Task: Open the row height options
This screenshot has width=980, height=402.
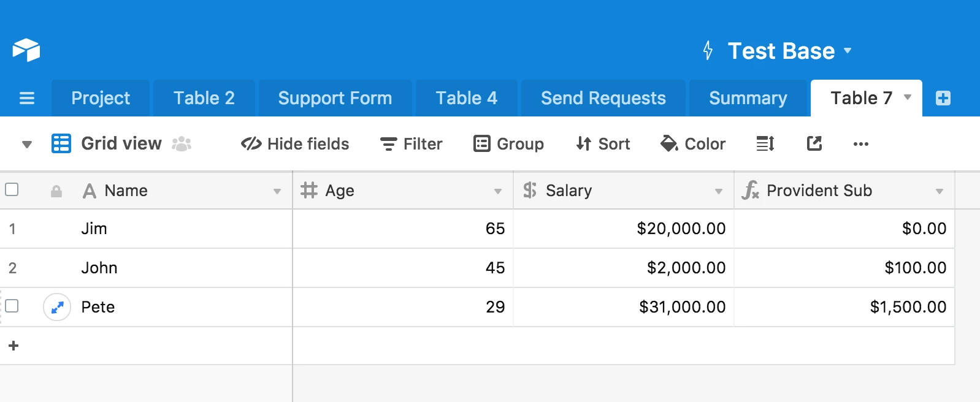Action: click(765, 144)
